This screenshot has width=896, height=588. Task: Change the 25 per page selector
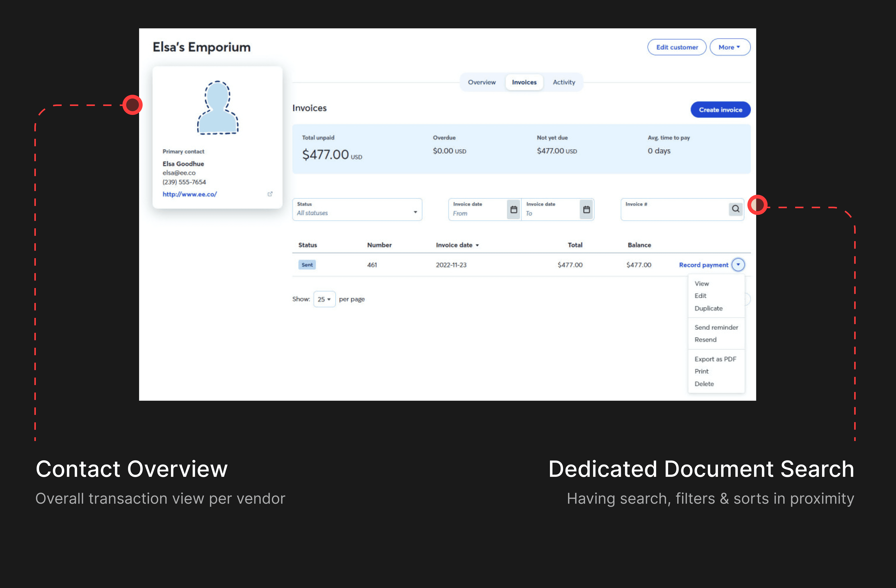point(324,299)
